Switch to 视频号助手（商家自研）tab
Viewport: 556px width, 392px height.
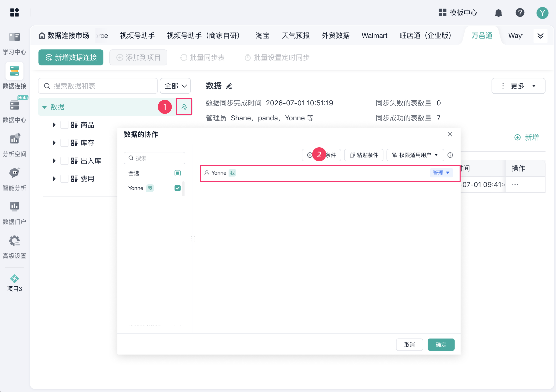(x=205, y=35)
